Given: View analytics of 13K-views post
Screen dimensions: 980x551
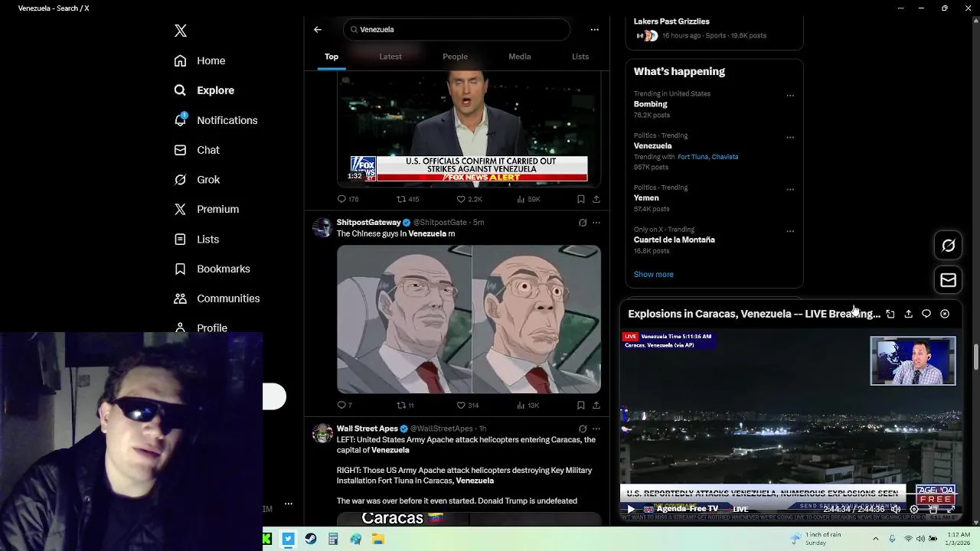Looking at the screenshot, I should [528, 405].
